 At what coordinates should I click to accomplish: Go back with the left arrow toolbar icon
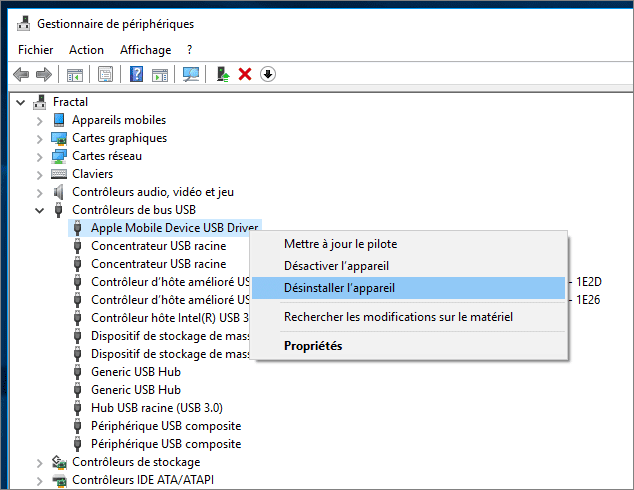click(x=21, y=74)
